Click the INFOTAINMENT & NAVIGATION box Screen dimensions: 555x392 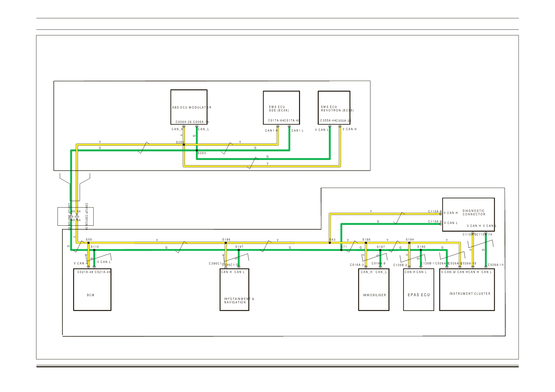click(234, 290)
